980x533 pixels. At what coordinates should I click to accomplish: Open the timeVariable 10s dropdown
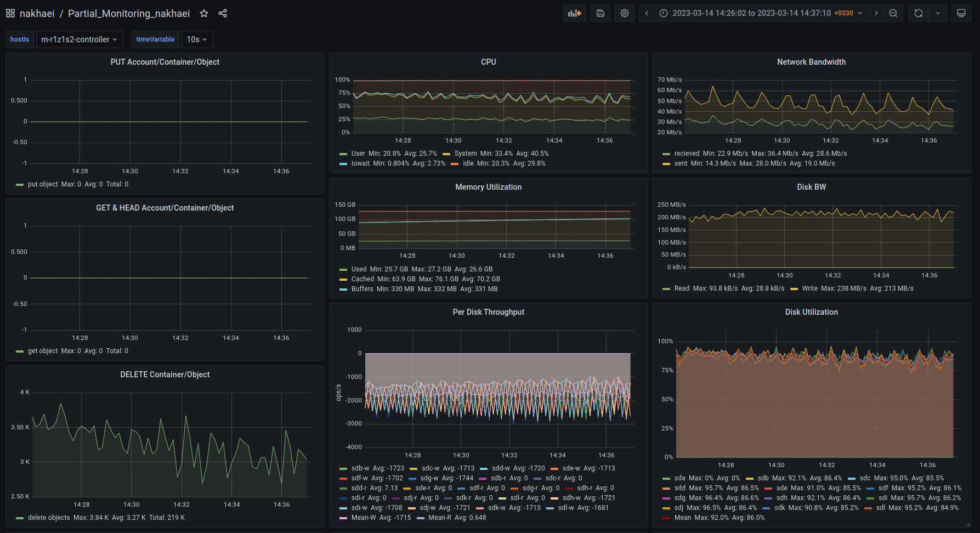[x=196, y=39]
